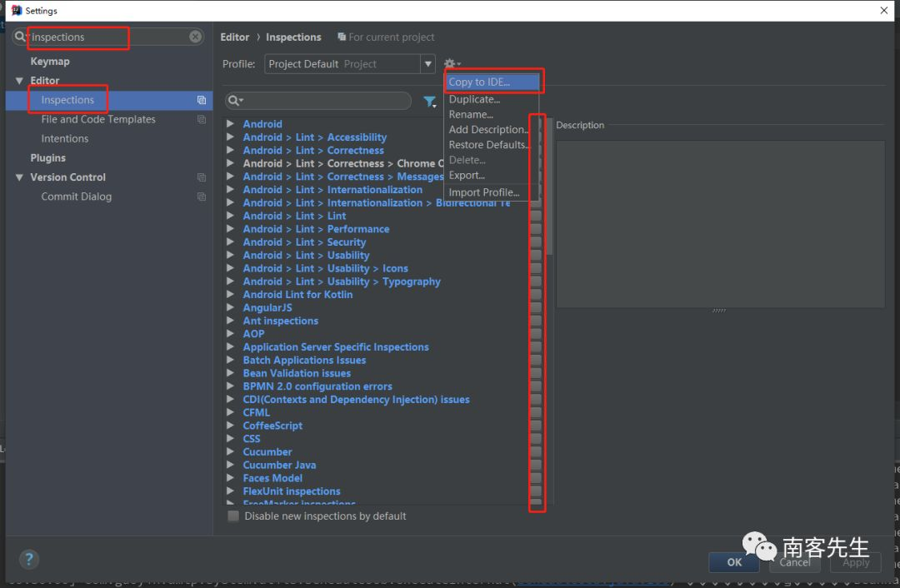Screen dimensions: 900x588
Task: Choose Copy to IDE... from menu
Action: 492,82
